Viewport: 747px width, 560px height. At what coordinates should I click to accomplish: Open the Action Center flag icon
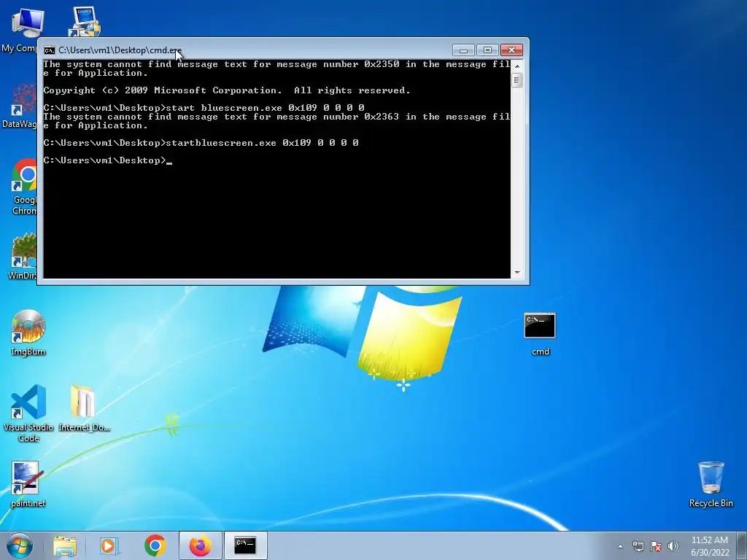pos(656,546)
